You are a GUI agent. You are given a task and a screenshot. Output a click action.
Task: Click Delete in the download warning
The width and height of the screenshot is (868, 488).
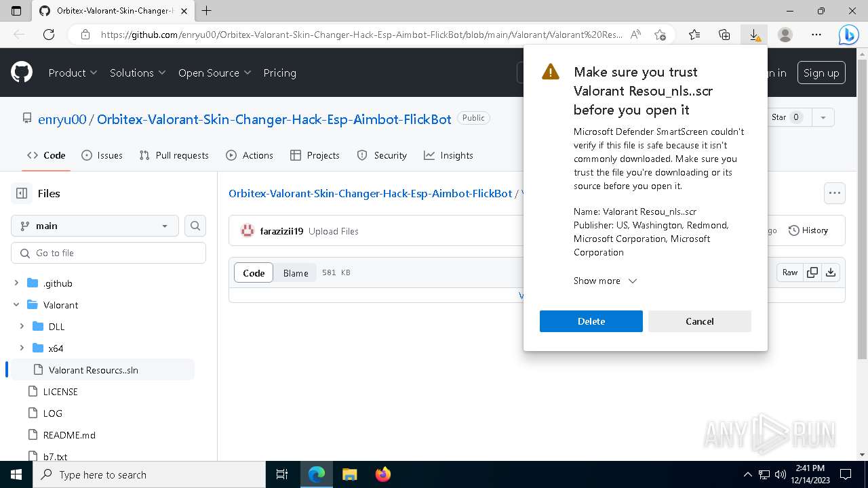pos(591,321)
